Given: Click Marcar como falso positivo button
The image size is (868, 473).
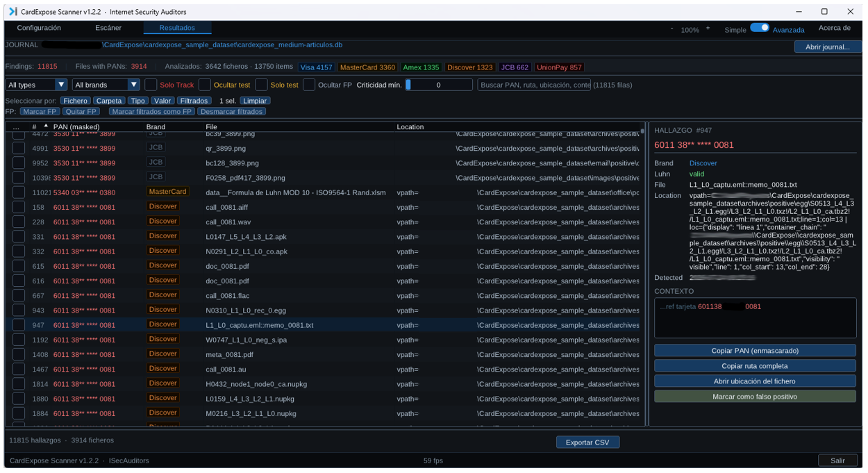Looking at the screenshot, I should click(755, 397).
